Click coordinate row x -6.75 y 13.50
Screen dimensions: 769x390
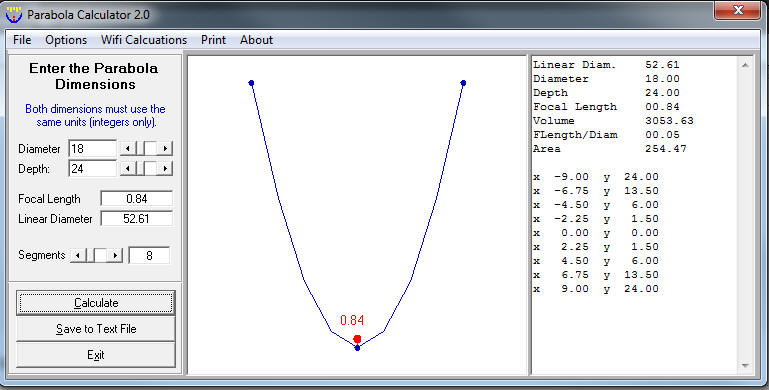click(596, 191)
